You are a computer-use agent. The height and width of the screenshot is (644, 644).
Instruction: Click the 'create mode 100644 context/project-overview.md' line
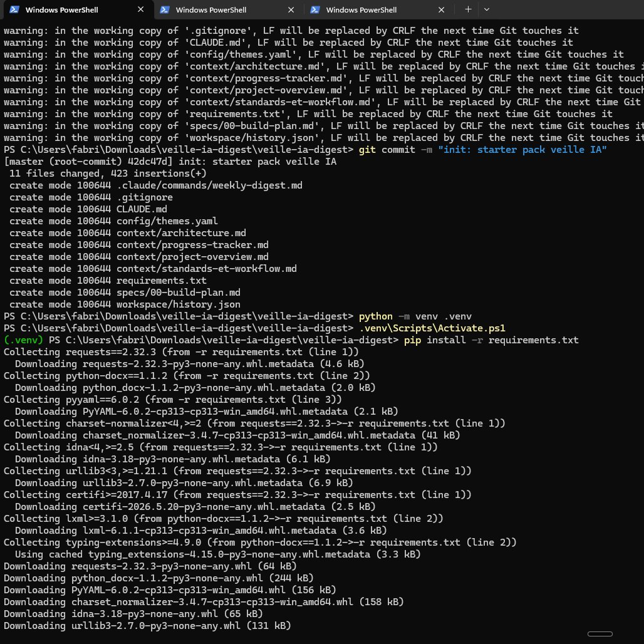[x=139, y=257]
